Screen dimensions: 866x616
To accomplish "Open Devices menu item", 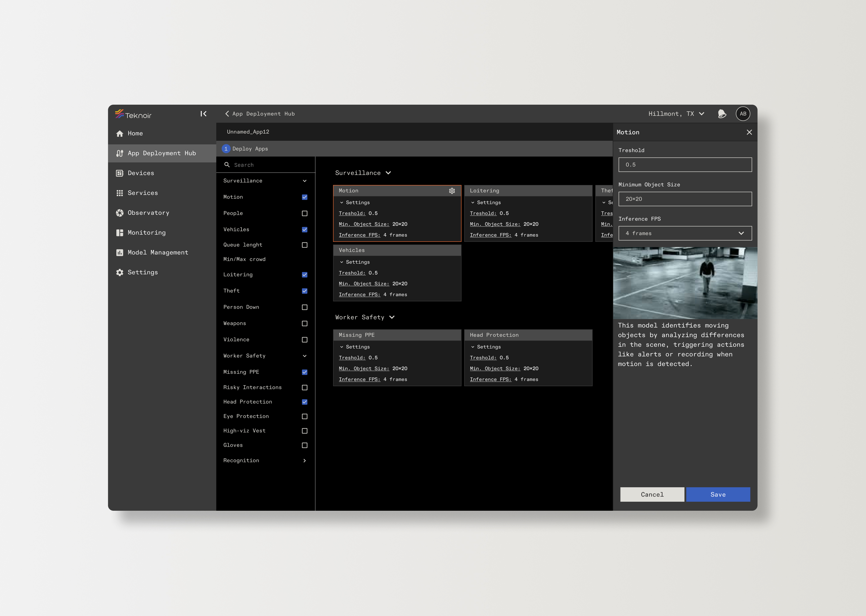I will click(162, 173).
